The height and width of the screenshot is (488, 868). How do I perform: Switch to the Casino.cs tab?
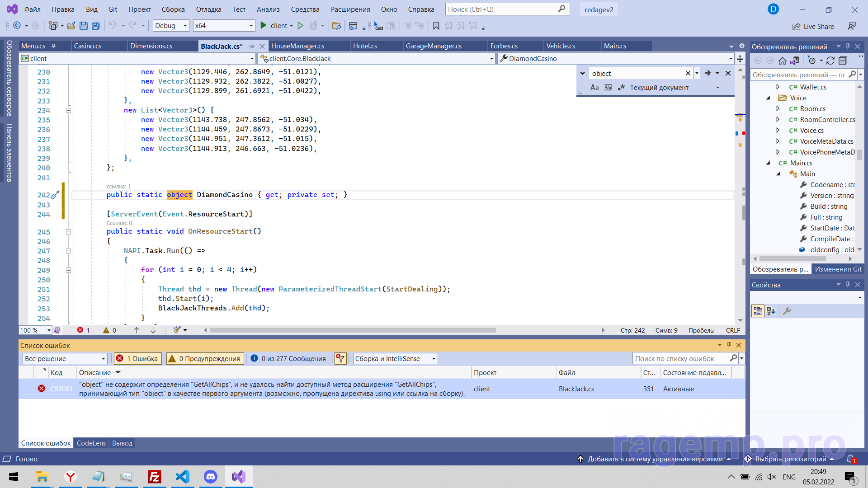click(x=88, y=46)
